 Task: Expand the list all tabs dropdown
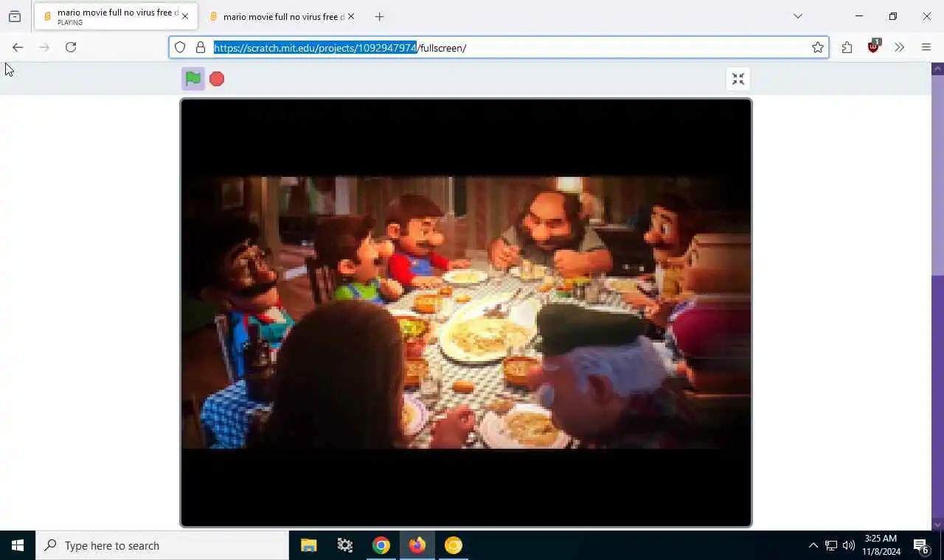click(798, 16)
